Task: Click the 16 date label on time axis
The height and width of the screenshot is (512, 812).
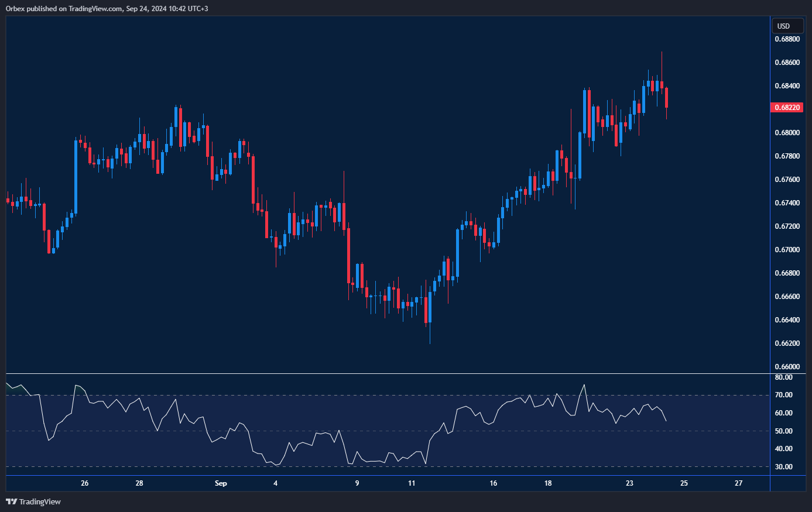Action: coord(494,483)
